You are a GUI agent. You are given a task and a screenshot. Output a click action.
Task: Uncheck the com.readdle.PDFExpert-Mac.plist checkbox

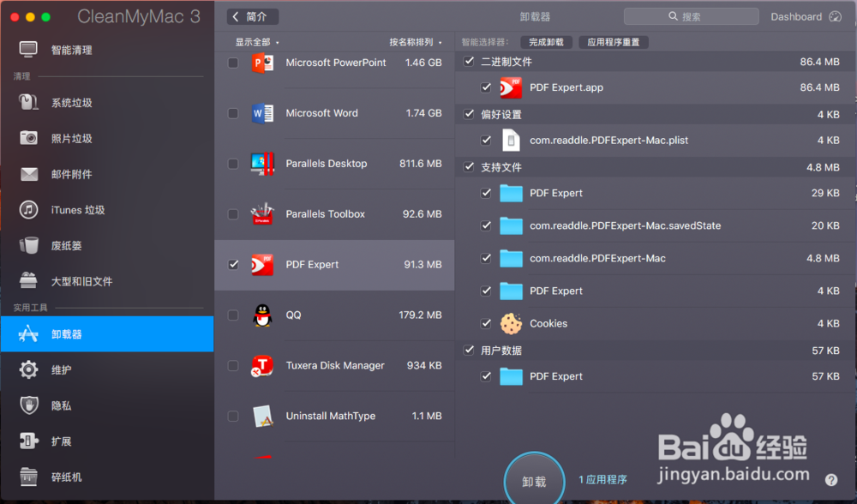[x=486, y=141]
